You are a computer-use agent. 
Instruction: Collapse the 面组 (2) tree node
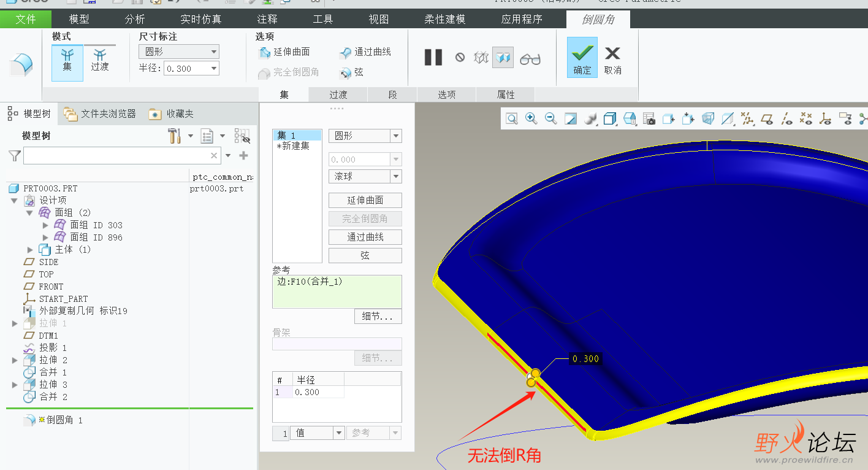29,213
